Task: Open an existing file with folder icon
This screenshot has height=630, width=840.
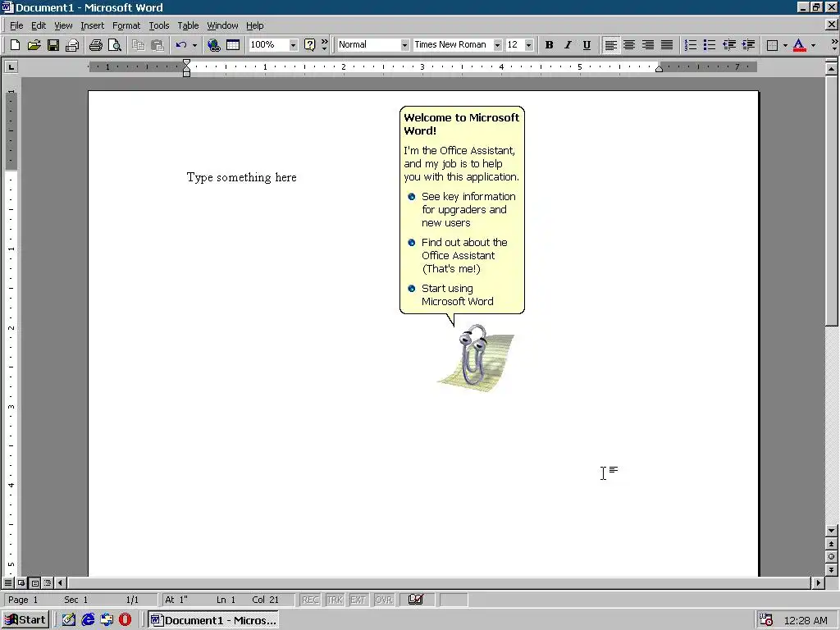Action: point(34,45)
